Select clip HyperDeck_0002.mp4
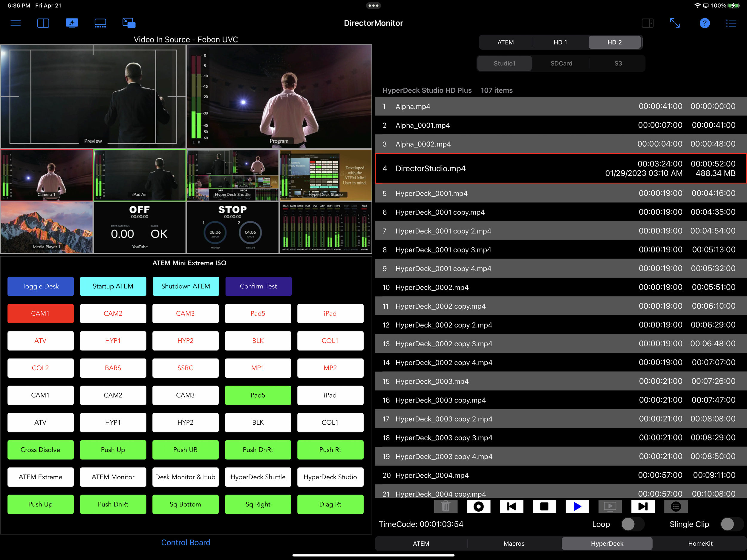This screenshot has width=747, height=560. pos(561,287)
